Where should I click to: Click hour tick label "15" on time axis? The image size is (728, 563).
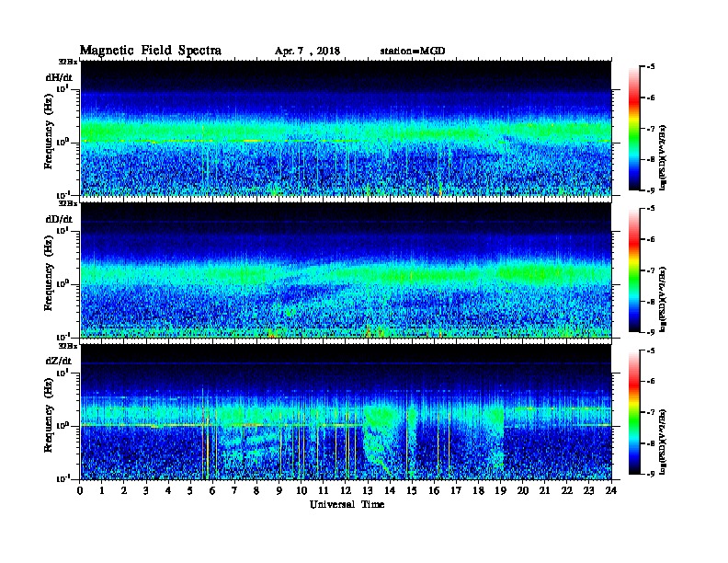pos(412,490)
